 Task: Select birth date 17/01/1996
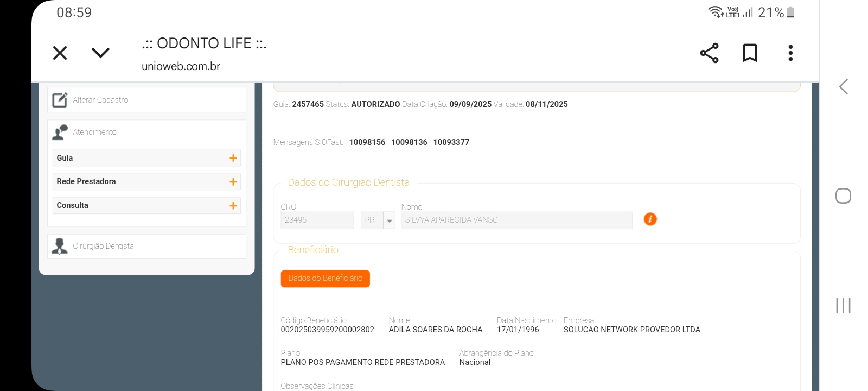[x=518, y=330]
